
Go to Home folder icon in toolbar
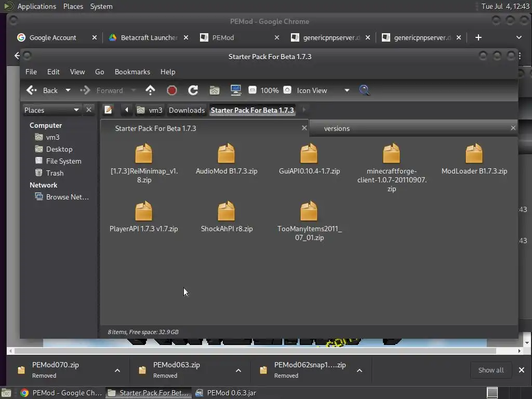(x=215, y=90)
